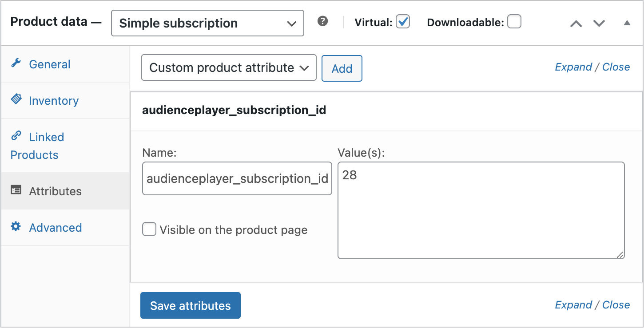Move Product data panel down
Screen dimensions: 644x328
click(599, 24)
